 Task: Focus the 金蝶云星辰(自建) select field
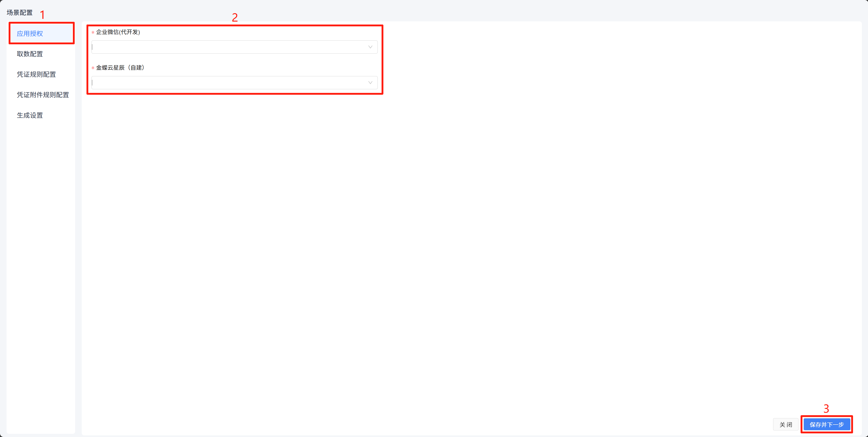pos(234,83)
